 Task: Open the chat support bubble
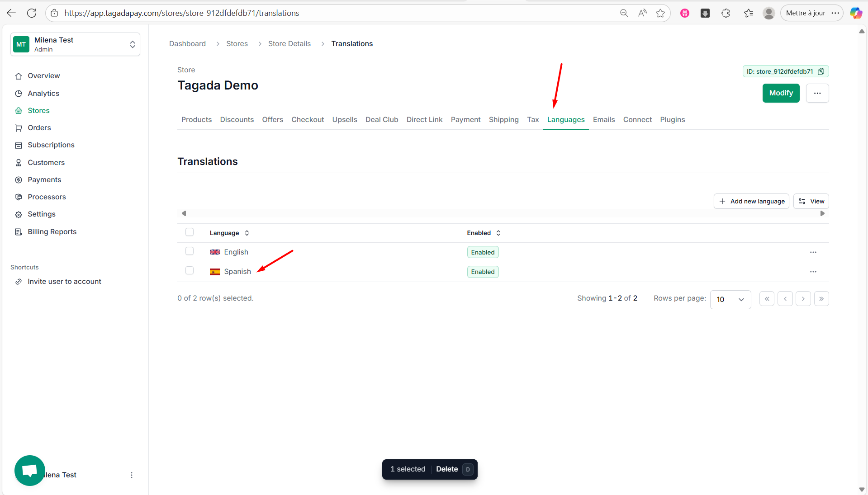coord(30,470)
